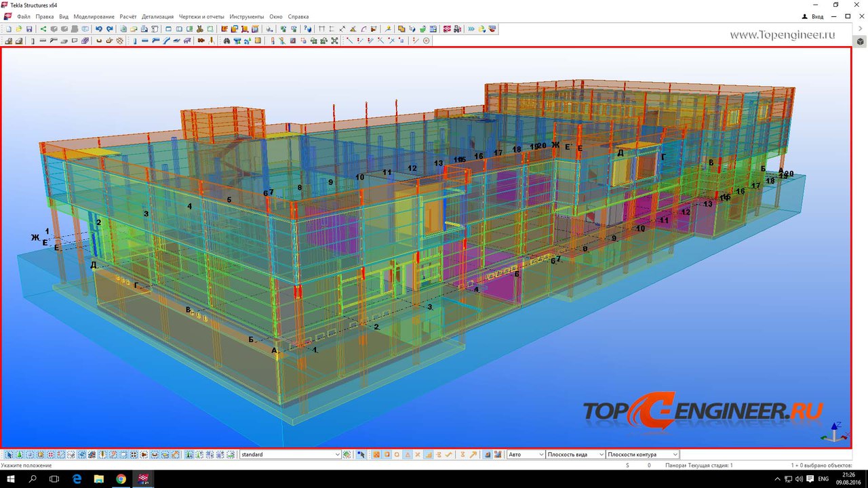Expand the 'Плоскость вида' dropdown
Image resolution: width=868 pixels, height=488 pixels.
pos(601,455)
